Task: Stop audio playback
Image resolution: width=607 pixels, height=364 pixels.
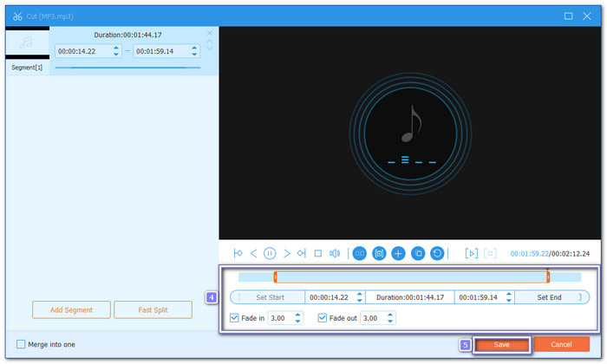Action: point(317,253)
